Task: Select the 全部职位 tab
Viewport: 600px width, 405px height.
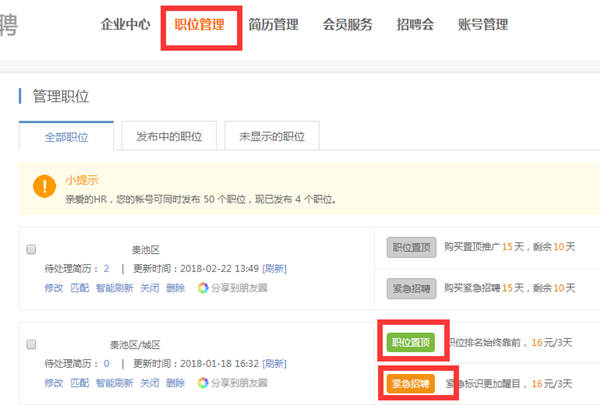Action: 67,137
